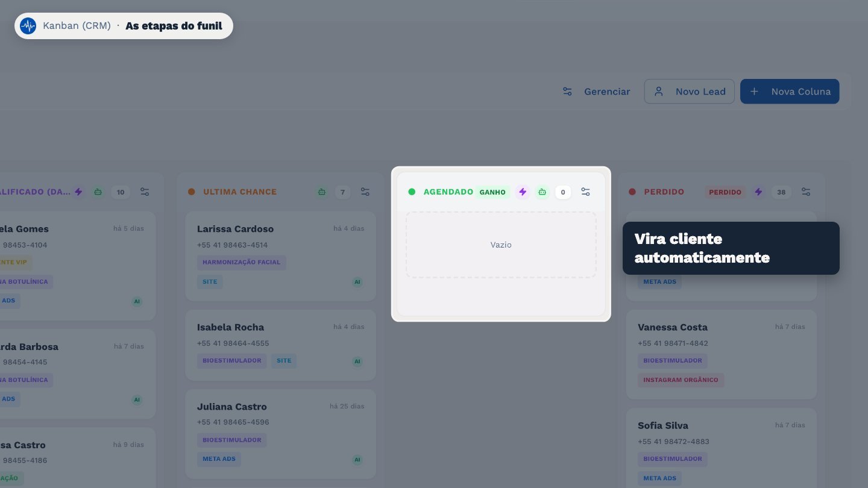Click the AI badge on Isabela Rocha card

tap(357, 361)
